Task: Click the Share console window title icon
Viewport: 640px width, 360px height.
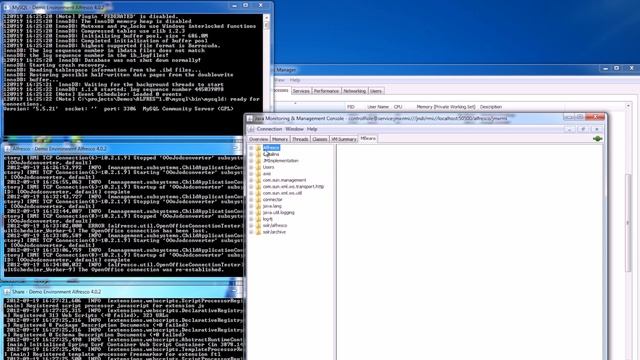Action: (x=7, y=292)
